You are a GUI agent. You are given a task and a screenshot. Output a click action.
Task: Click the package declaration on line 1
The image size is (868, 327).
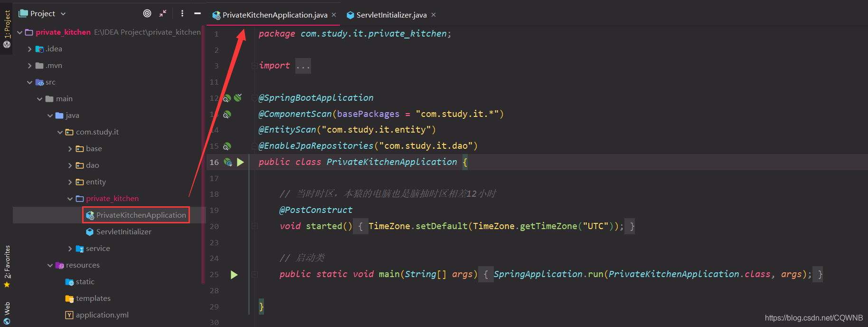(x=355, y=34)
